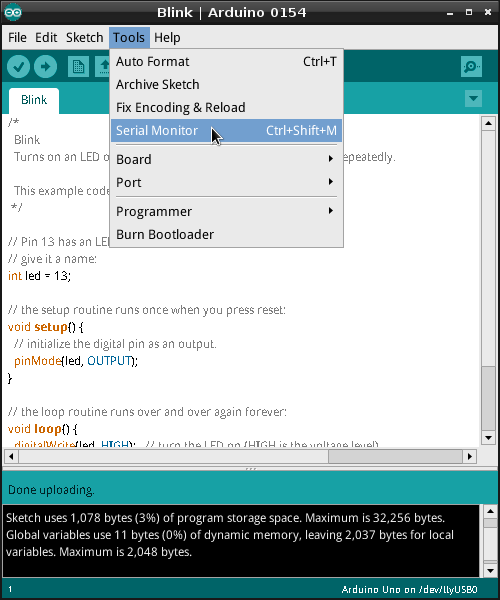This screenshot has width=500, height=600.
Task: Click 'Arduino Uno on /dev/ttyUSB0' status text
Action: tap(409, 589)
